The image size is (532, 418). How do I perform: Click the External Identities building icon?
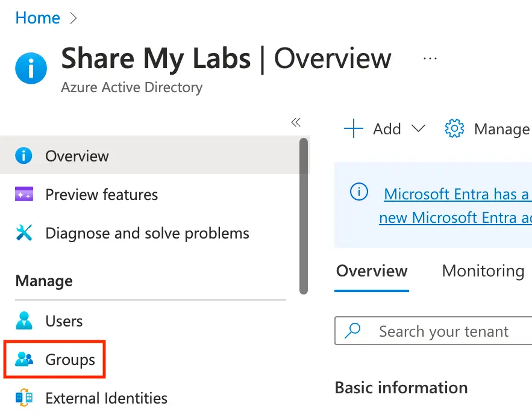click(24, 398)
